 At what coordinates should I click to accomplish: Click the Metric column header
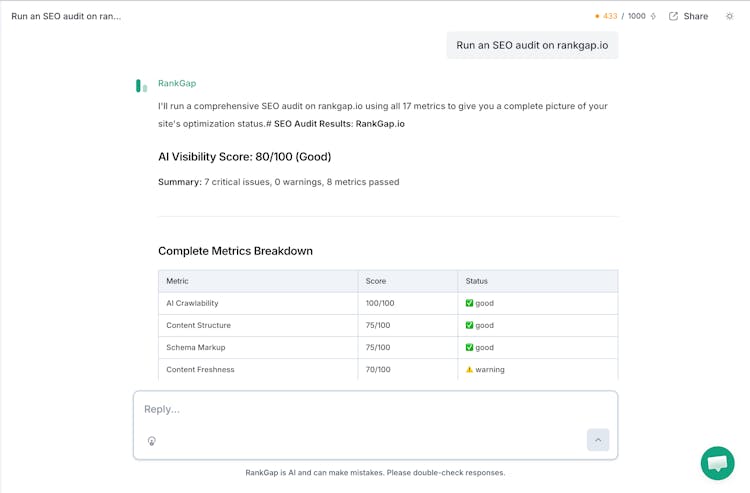point(178,281)
